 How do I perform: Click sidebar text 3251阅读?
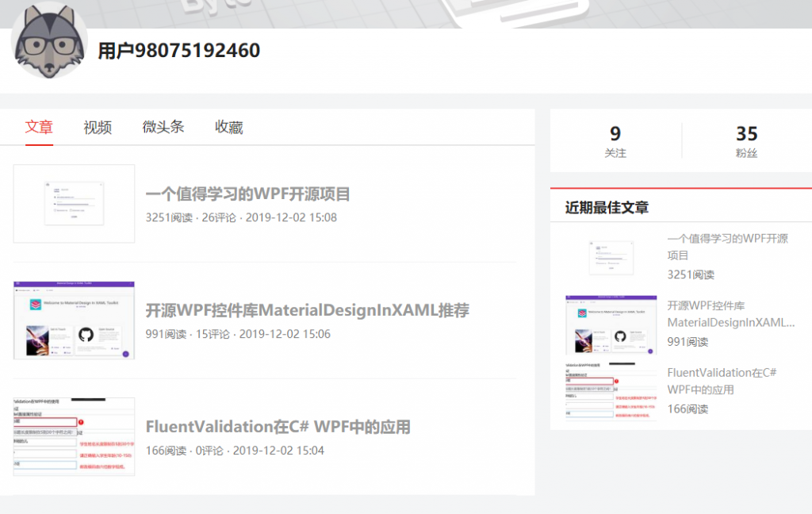691,274
